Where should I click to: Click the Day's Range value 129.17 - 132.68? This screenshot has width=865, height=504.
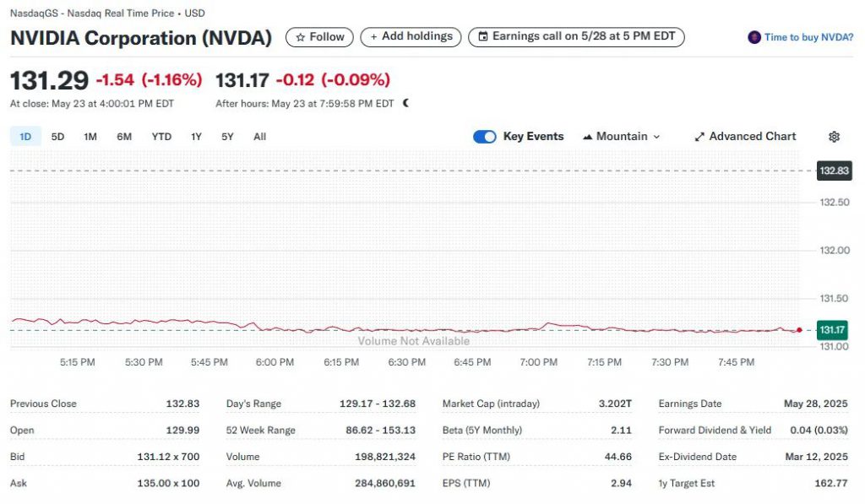click(378, 404)
